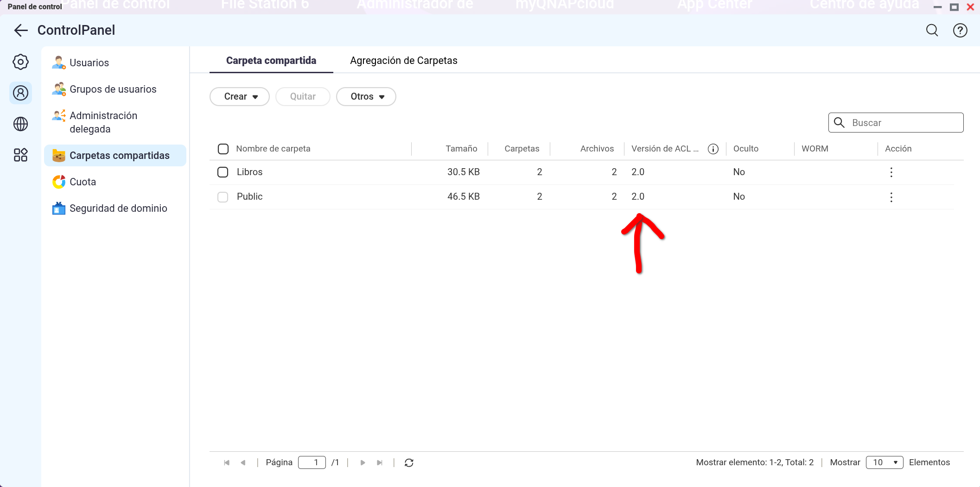Open the Mostrar items-per-page dropdown

point(884,462)
